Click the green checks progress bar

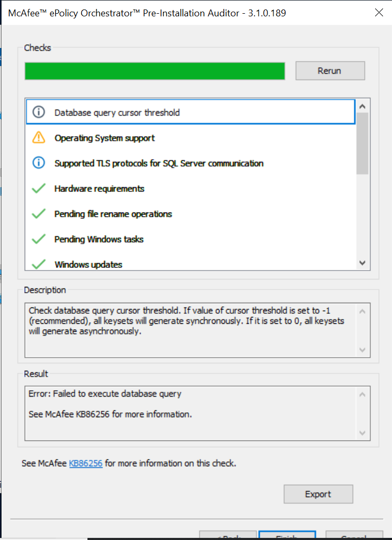pyautogui.click(x=154, y=71)
